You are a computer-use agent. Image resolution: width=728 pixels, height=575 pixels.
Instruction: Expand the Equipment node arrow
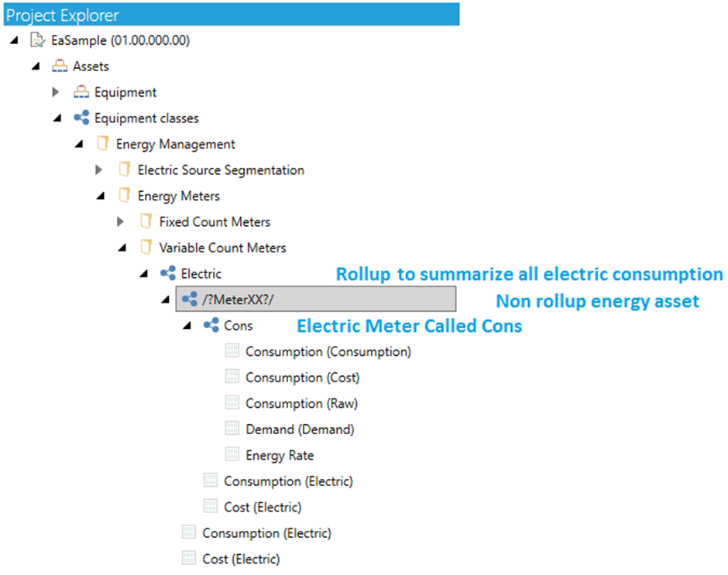[x=56, y=92]
